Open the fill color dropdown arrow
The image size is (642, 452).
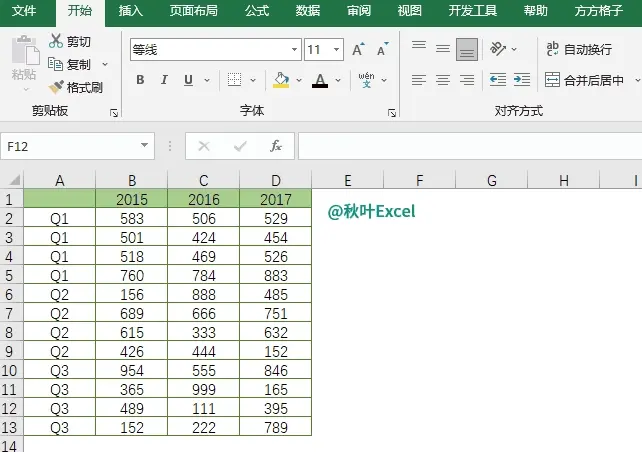coord(299,80)
